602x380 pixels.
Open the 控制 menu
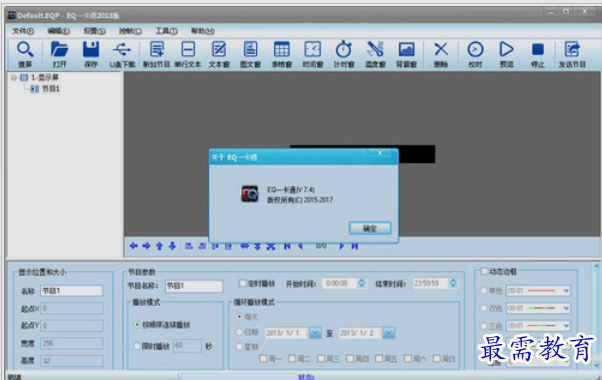pos(130,31)
